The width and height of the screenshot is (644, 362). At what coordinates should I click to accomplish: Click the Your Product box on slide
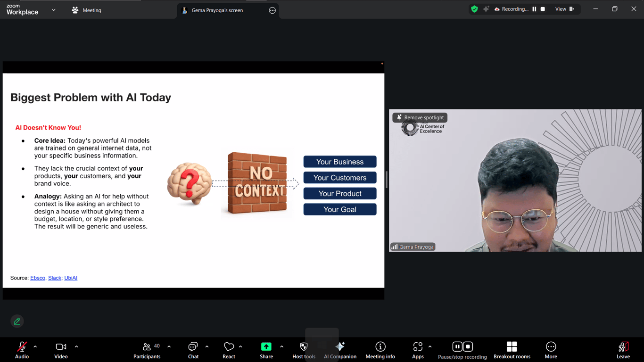click(x=340, y=194)
